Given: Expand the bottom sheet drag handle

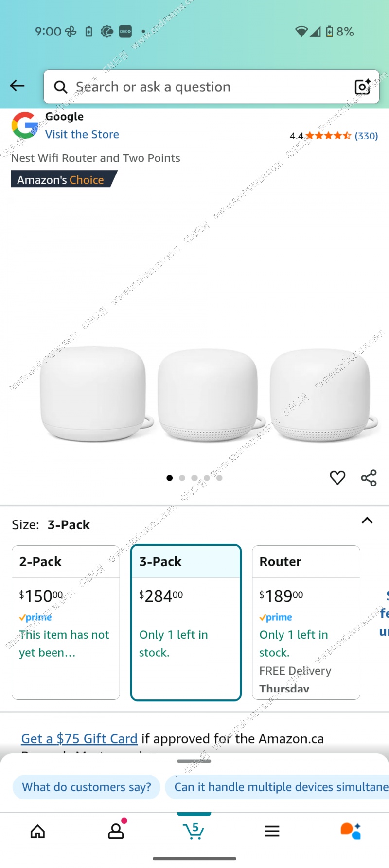Looking at the screenshot, I should point(194,761).
